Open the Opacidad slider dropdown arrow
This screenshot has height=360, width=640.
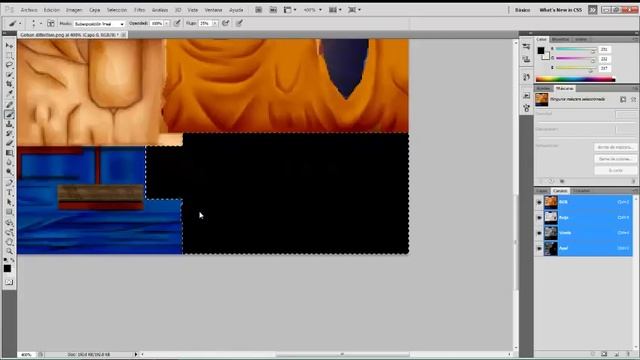coord(167,24)
